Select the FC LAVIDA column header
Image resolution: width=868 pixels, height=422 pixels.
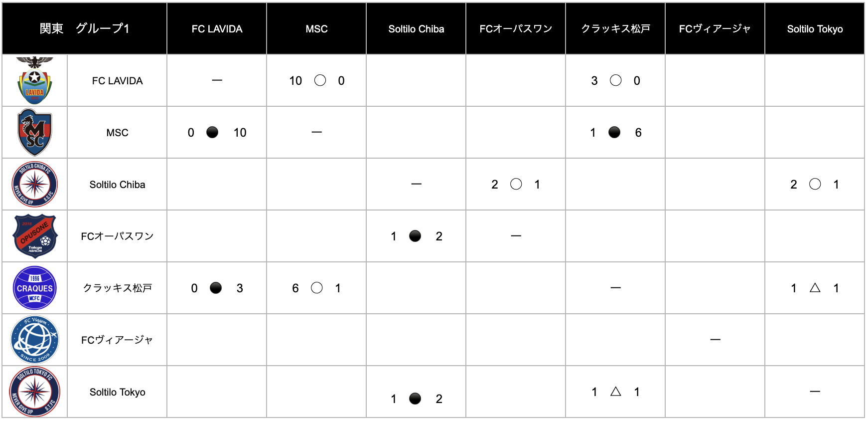tap(217, 29)
